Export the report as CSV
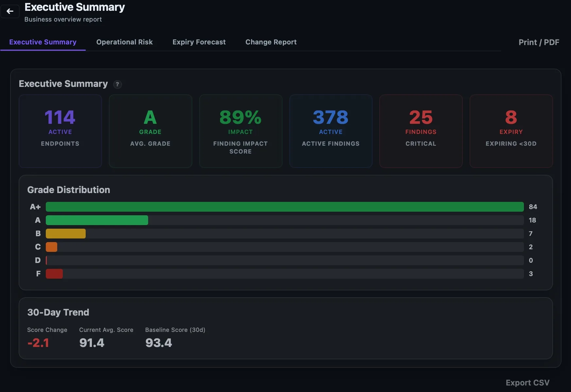Viewport: 571px width, 392px height. (x=527, y=383)
